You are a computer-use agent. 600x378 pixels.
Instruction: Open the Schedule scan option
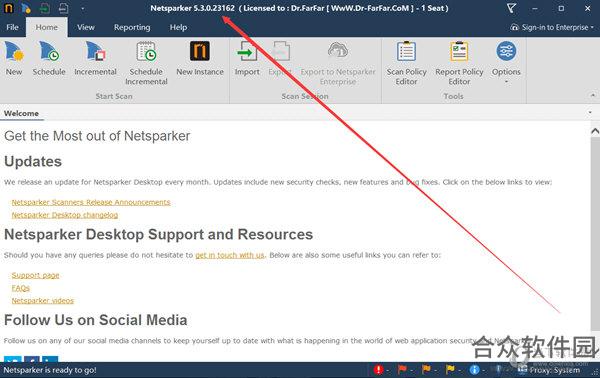pos(49,59)
